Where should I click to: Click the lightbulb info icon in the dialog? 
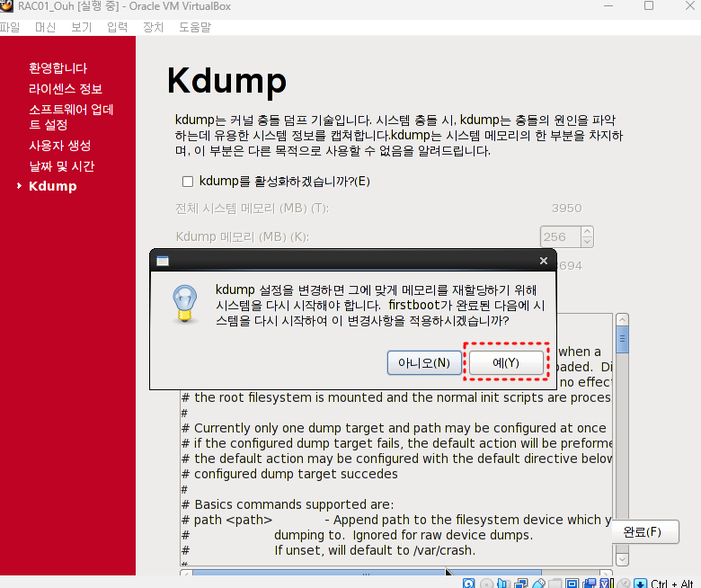pyautogui.click(x=184, y=304)
